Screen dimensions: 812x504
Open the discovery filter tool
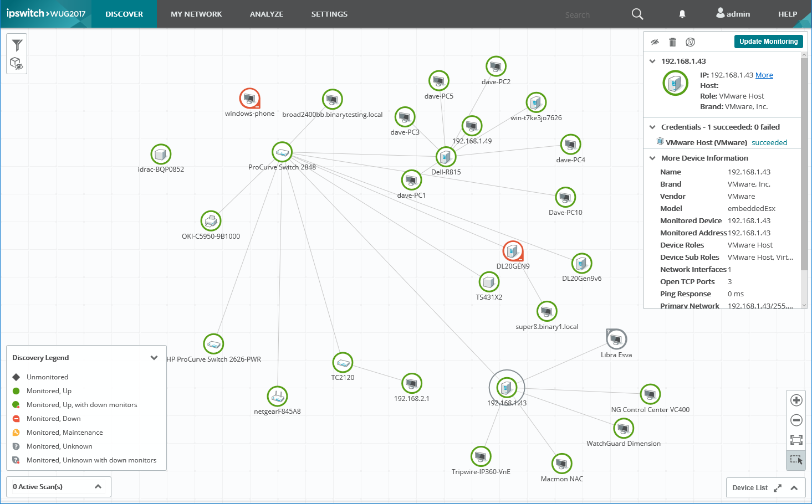[x=17, y=45]
